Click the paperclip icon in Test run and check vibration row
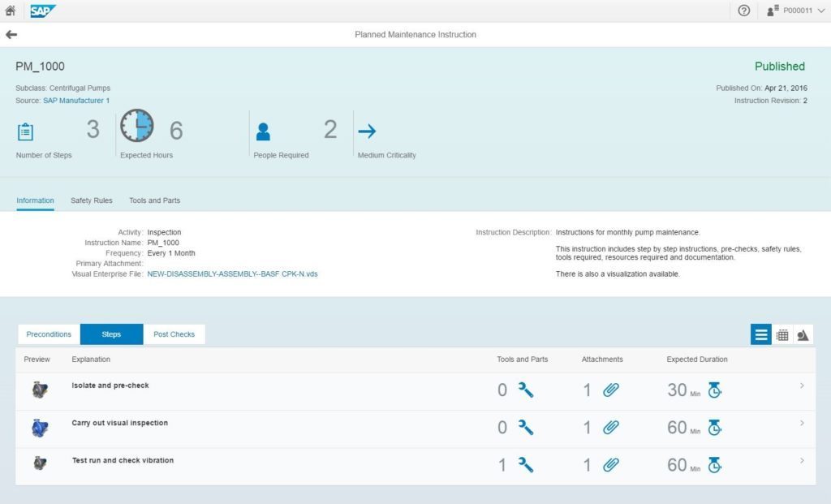The image size is (831, 504). pyautogui.click(x=610, y=465)
